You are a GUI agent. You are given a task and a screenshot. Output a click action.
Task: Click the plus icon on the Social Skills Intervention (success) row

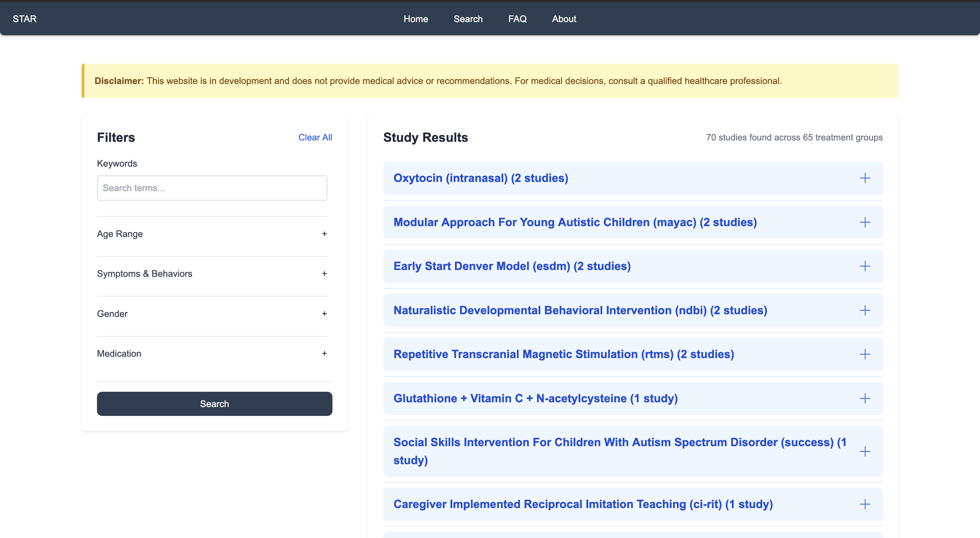[865, 451]
